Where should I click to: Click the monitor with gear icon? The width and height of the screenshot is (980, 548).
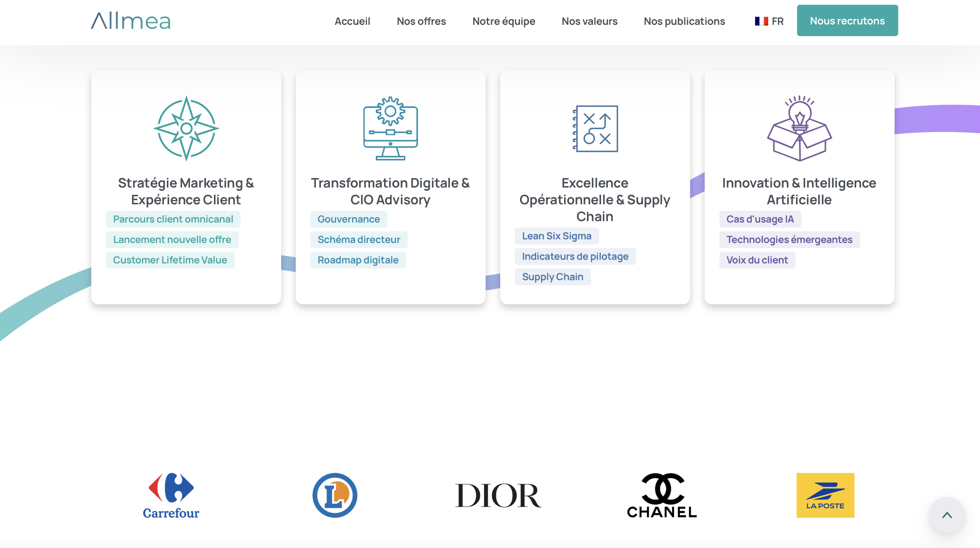[390, 128]
